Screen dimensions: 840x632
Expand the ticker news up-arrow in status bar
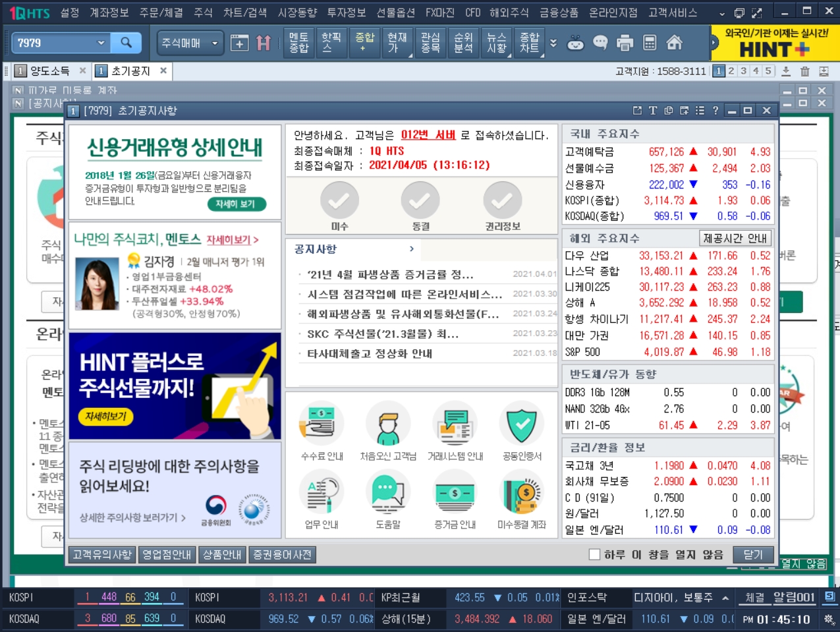click(725, 598)
